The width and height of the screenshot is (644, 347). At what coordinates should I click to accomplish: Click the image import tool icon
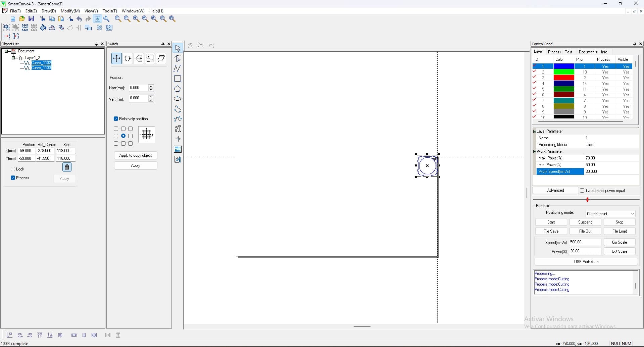coord(178,149)
